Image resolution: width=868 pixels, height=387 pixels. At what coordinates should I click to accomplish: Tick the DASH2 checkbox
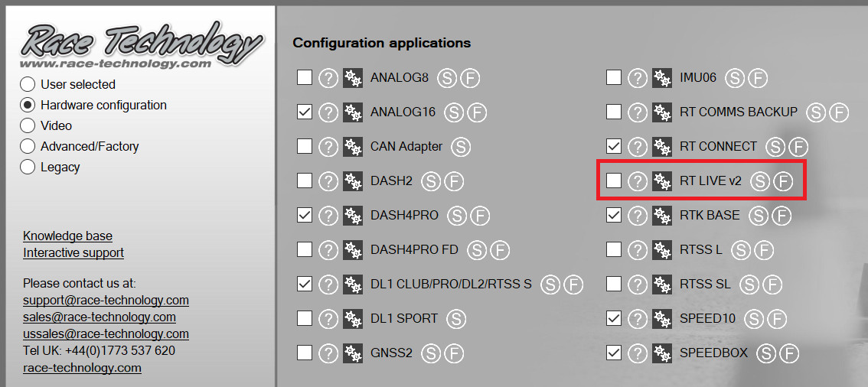click(305, 180)
